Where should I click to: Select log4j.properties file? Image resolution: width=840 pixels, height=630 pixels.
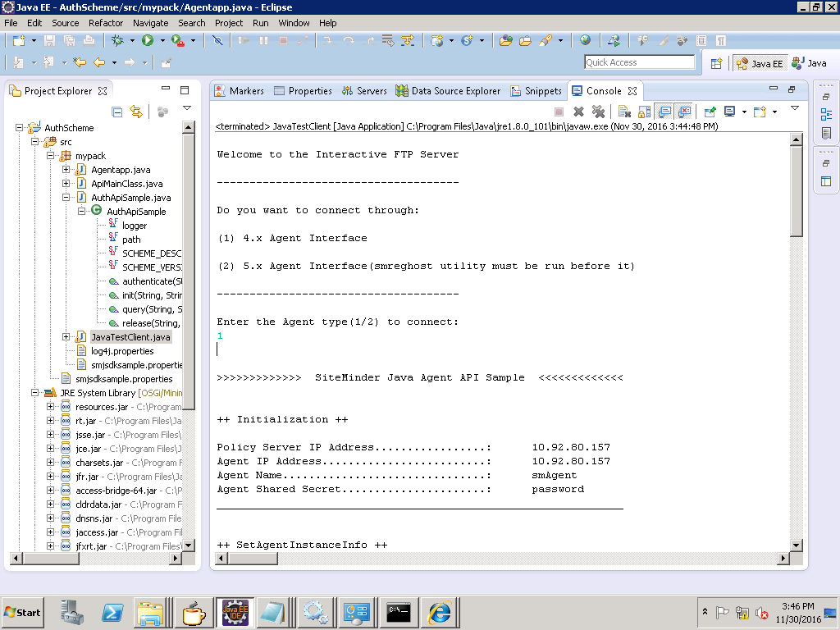coord(122,351)
